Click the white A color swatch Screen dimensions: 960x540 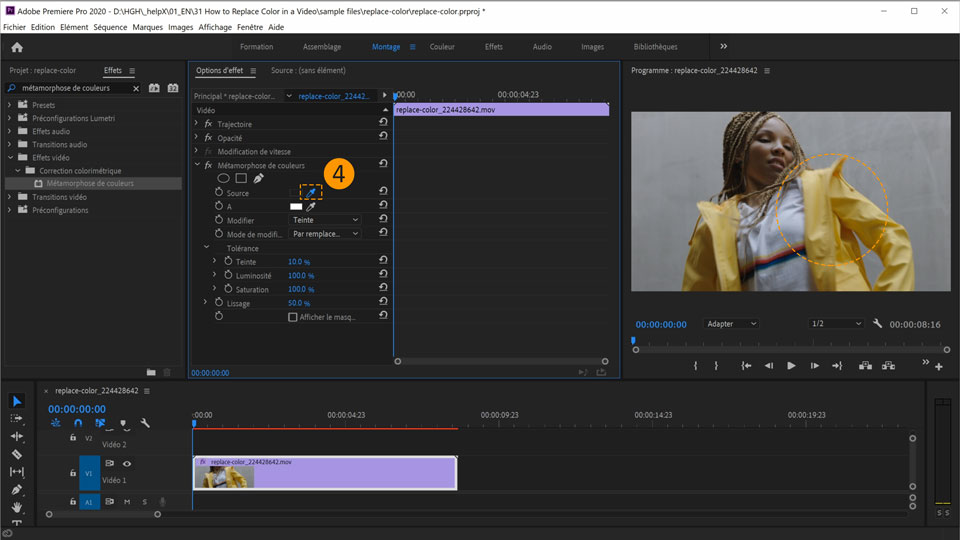coord(296,206)
